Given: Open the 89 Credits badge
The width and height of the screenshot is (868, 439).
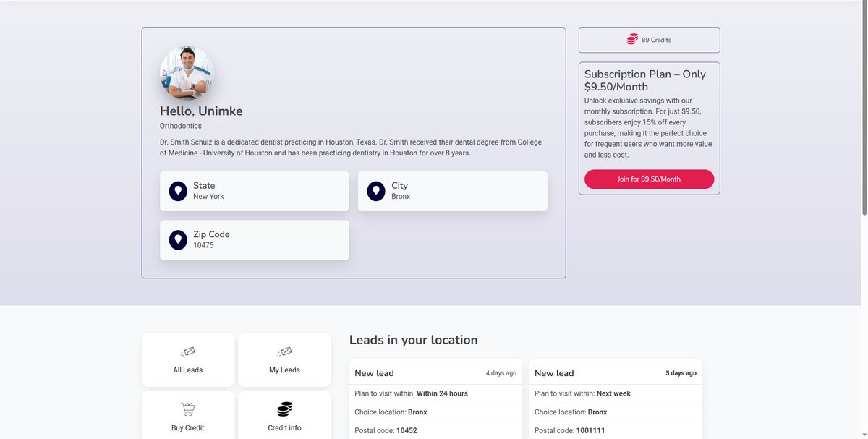Looking at the screenshot, I should 649,38.
